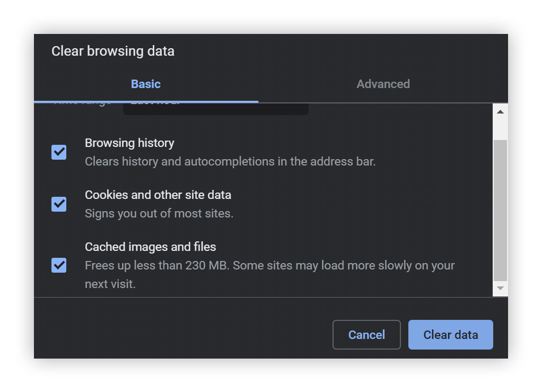Disable the Cached images and files checkbox

[59, 265]
